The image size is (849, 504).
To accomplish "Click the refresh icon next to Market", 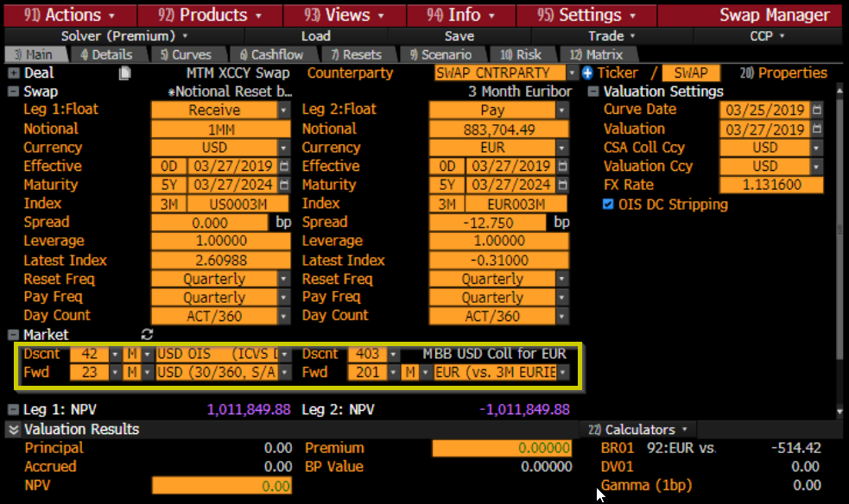I will [x=147, y=335].
